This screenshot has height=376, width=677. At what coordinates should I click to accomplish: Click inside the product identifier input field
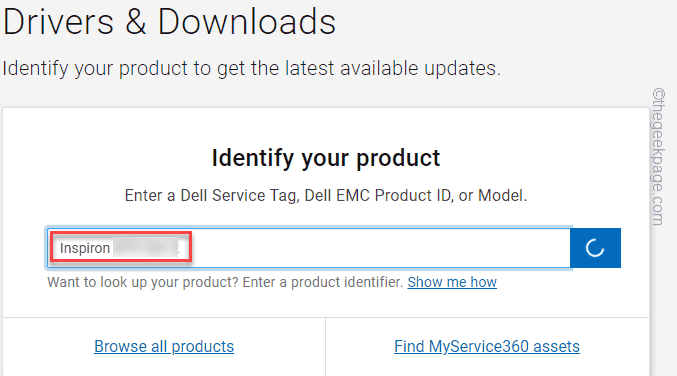click(x=309, y=248)
